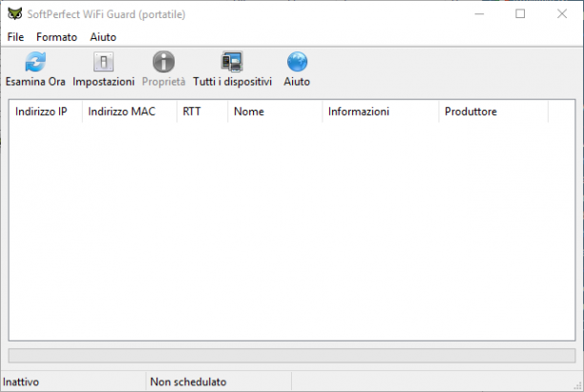584x392 pixels.
Task: Click the scan progress bar
Action: point(292,356)
